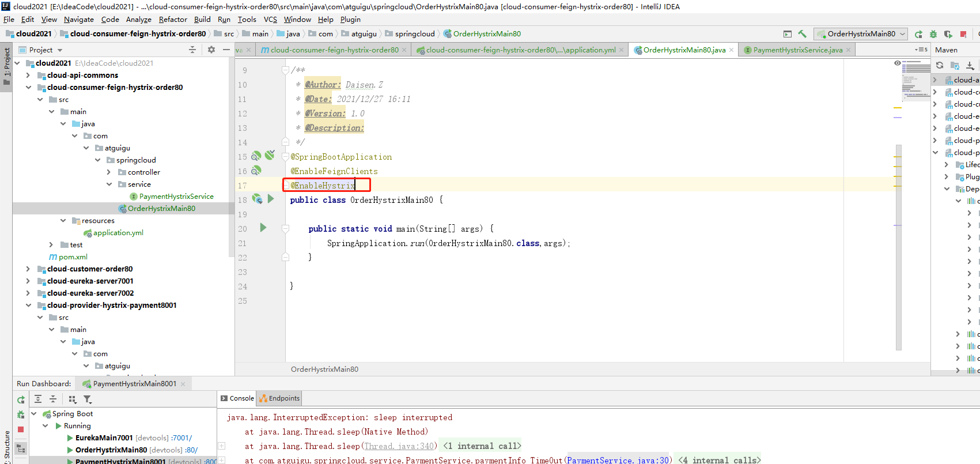Expand cloud-api-commons module
Image resolution: width=980 pixels, height=464 pixels.
[28, 75]
